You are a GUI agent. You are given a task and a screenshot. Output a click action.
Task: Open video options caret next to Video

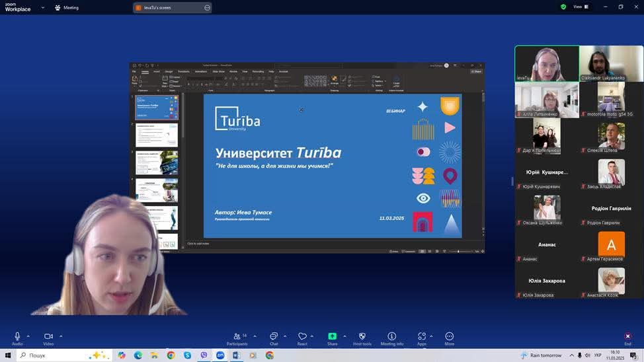pyautogui.click(x=61, y=336)
